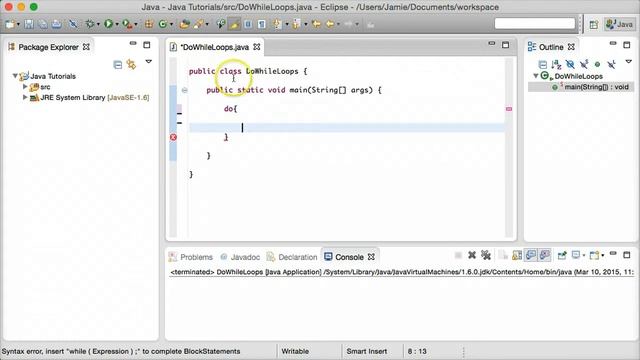Image resolution: width=640 pixels, height=360 pixels.
Task: Toggle Sort alphabetically in Outline
Action: [x=556, y=64]
